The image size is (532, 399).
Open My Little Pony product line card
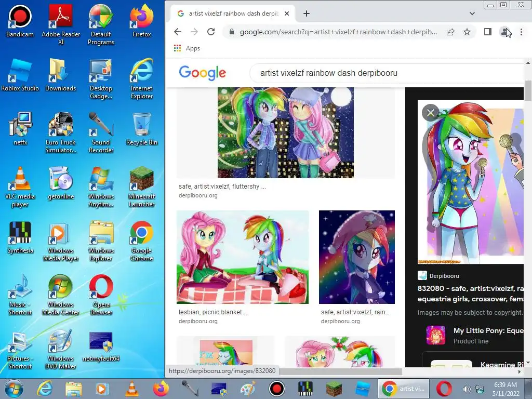[x=475, y=335]
